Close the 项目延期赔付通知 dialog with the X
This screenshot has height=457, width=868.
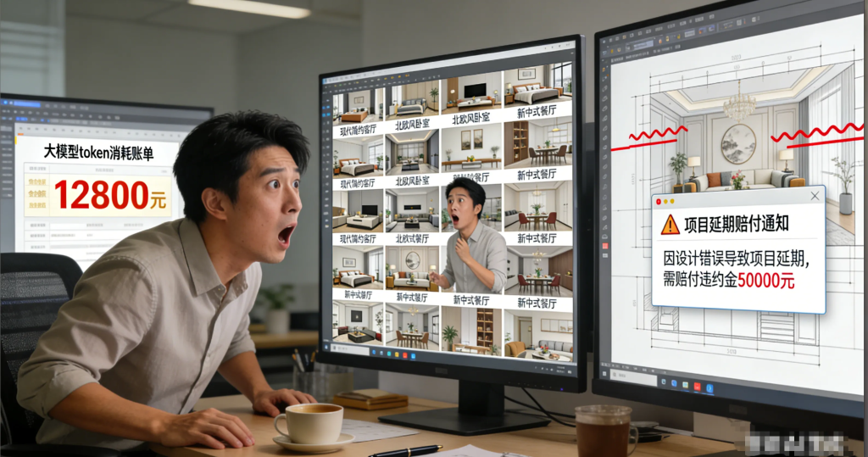click(815, 196)
